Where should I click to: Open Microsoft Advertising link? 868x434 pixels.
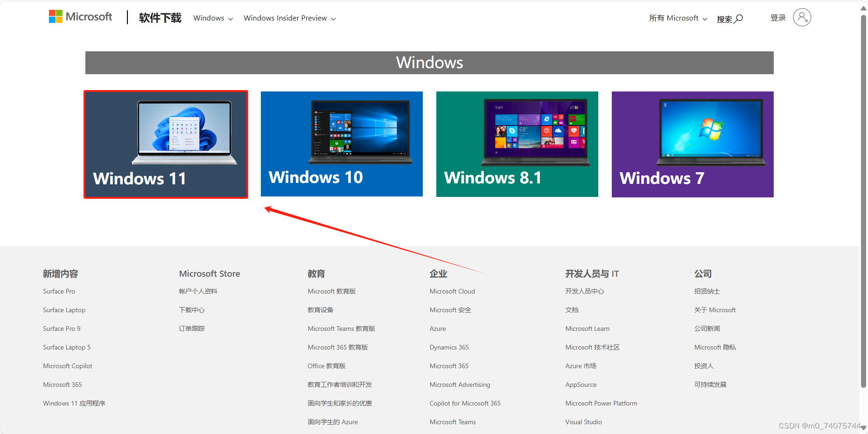pos(460,385)
